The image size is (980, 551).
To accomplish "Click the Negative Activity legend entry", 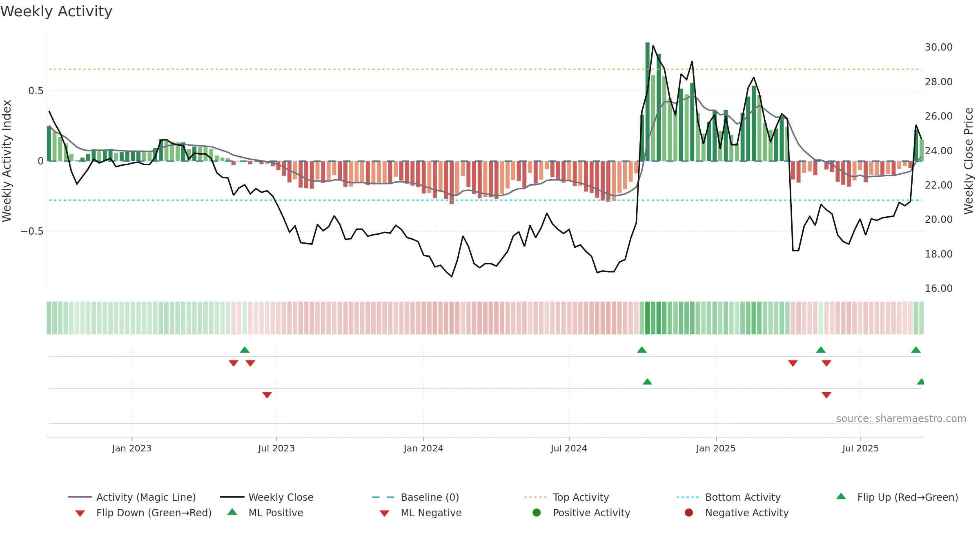I will (737, 513).
